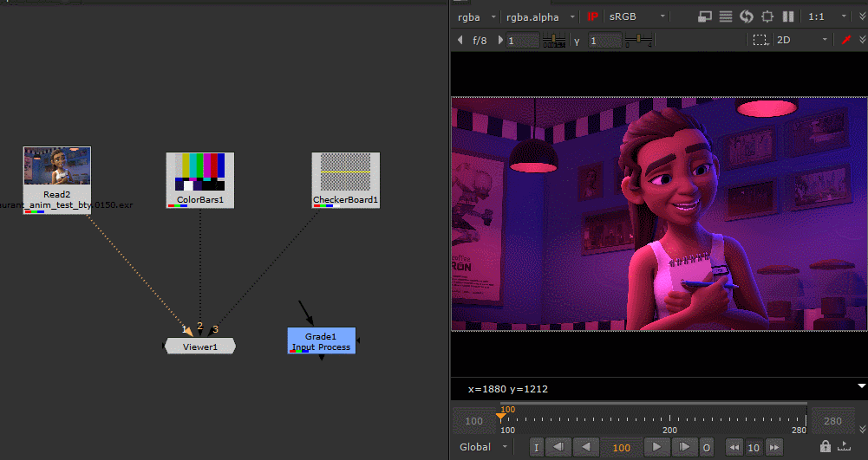868x460 pixels.
Task: Open the sRGB viewer process dropdown
Action: point(636,17)
